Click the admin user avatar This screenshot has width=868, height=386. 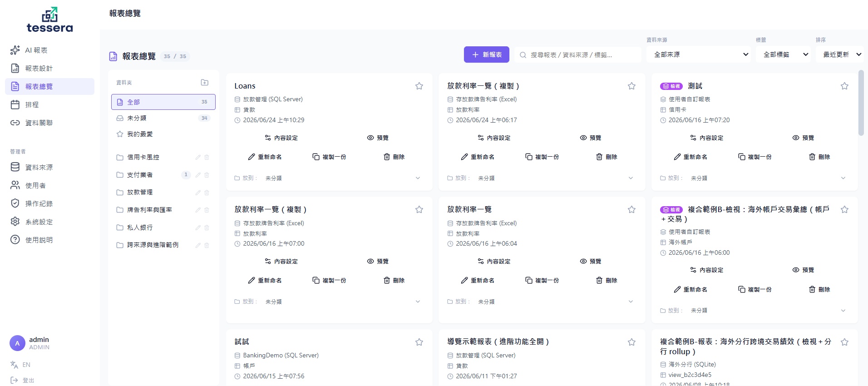tap(17, 343)
